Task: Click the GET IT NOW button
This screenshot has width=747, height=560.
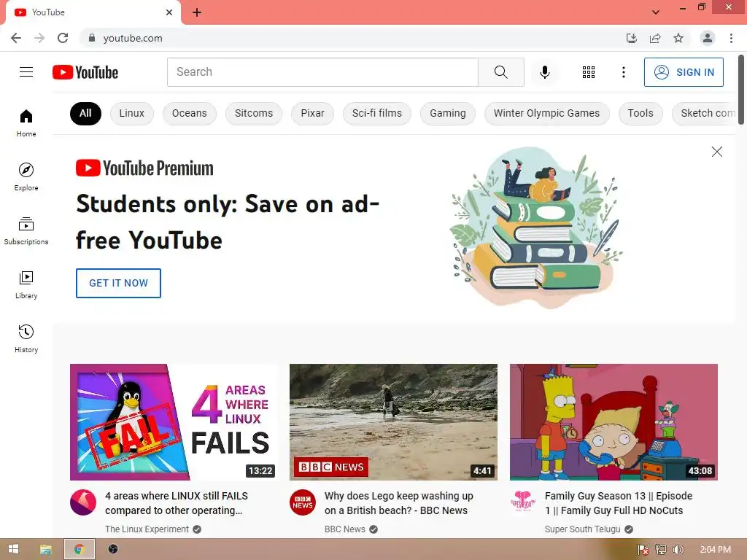Action: pos(119,283)
